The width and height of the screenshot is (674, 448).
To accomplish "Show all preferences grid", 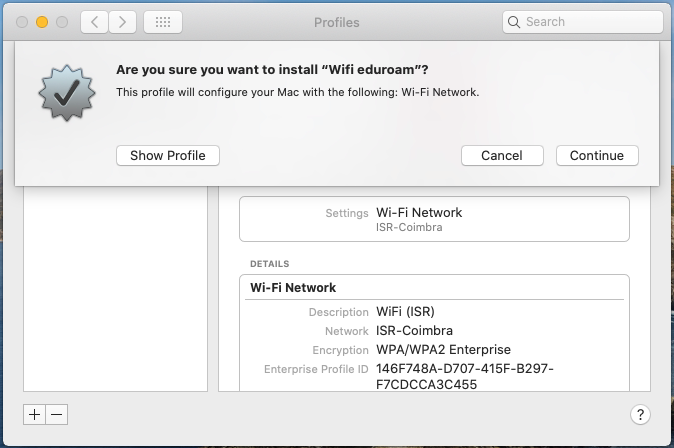I will pyautogui.click(x=163, y=22).
